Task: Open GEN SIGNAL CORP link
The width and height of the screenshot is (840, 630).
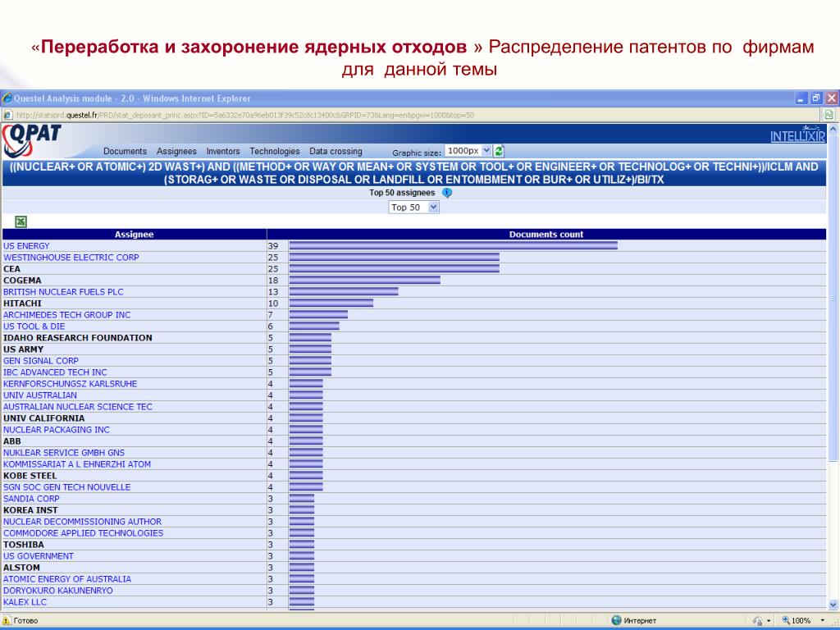Action: 41,361
